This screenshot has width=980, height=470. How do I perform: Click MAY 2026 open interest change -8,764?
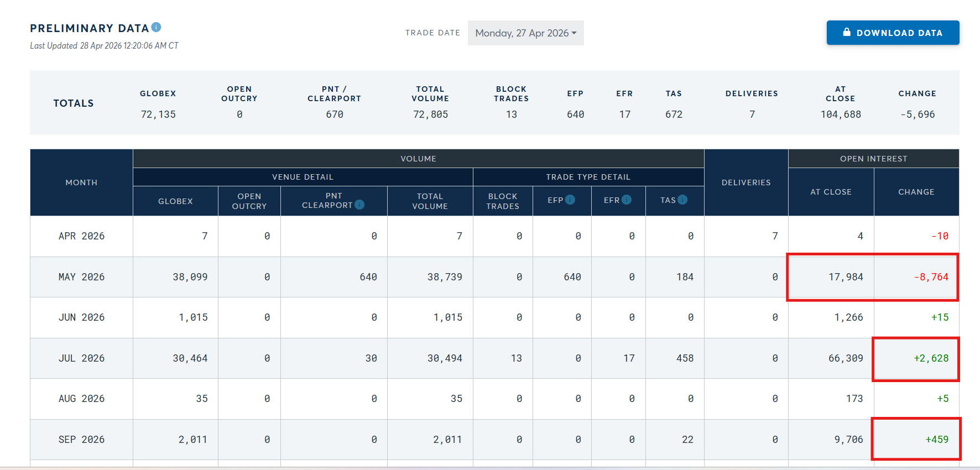pos(931,277)
